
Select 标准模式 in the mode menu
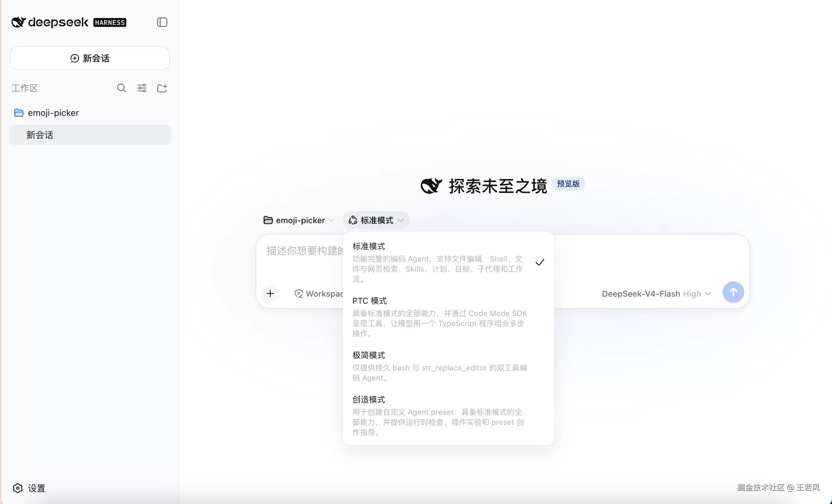(x=448, y=262)
